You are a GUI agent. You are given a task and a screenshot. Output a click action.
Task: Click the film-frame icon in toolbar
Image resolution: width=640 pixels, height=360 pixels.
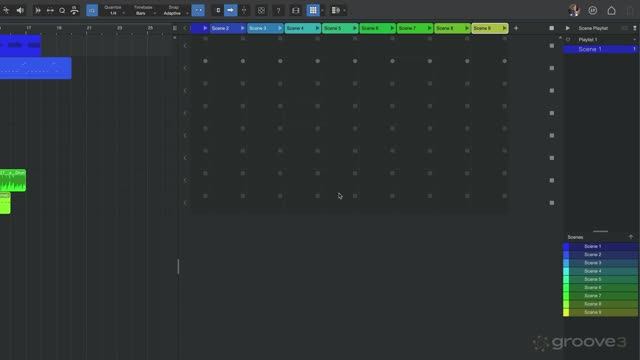pos(296,11)
